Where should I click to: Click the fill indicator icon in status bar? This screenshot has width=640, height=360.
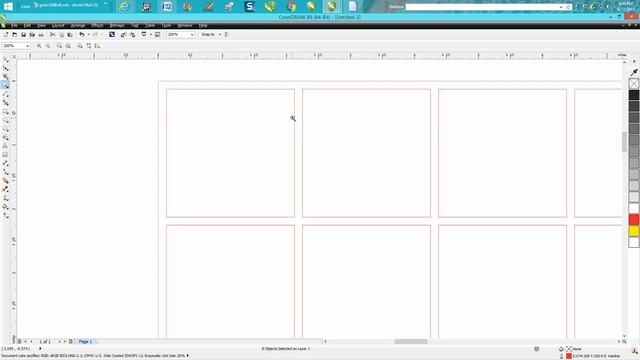pyautogui.click(x=561, y=349)
